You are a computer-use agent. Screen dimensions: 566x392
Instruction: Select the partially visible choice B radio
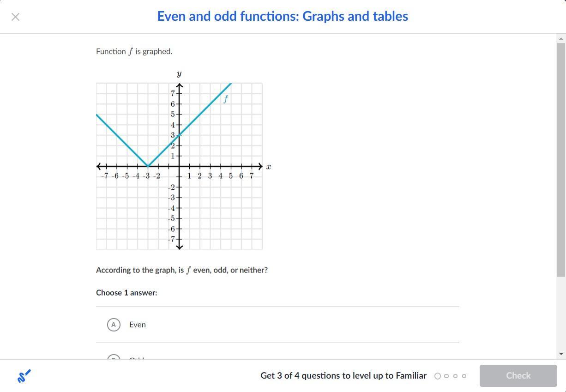(x=114, y=357)
